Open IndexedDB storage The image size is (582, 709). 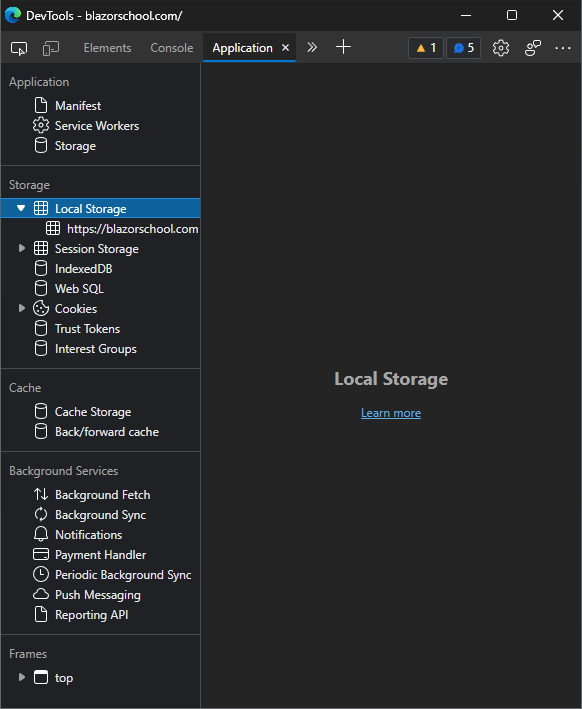(x=83, y=269)
